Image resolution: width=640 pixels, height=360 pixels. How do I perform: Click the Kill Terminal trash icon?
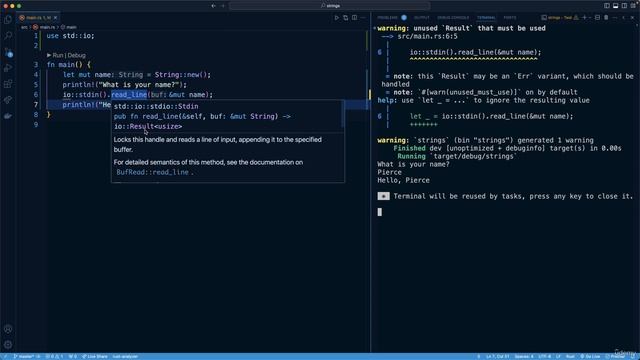pos(606,18)
